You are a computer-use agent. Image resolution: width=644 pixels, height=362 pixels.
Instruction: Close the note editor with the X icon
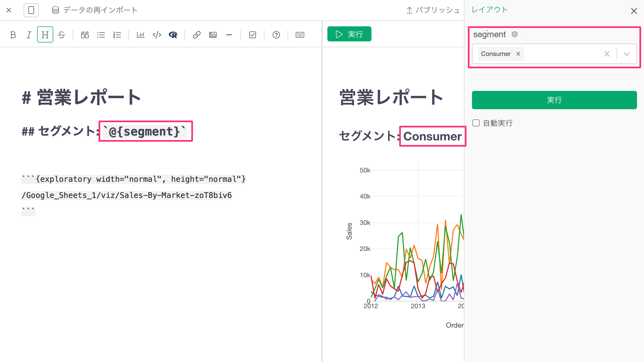[9, 10]
